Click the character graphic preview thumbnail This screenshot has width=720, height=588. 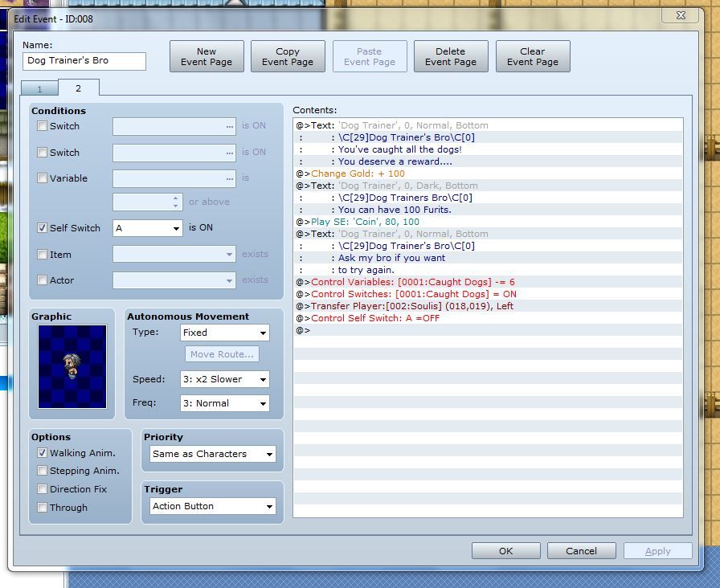pyautogui.click(x=72, y=366)
